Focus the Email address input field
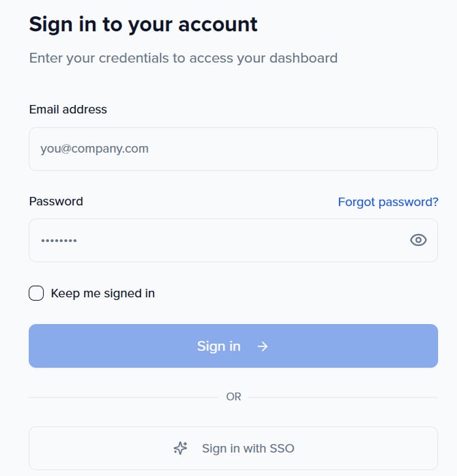457x476 pixels. (x=233, y=149)
